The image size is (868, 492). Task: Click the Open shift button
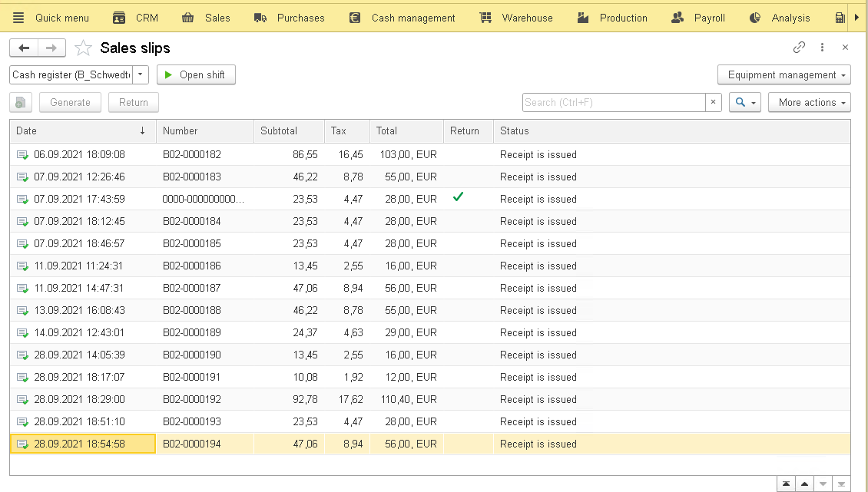[196, 74]
